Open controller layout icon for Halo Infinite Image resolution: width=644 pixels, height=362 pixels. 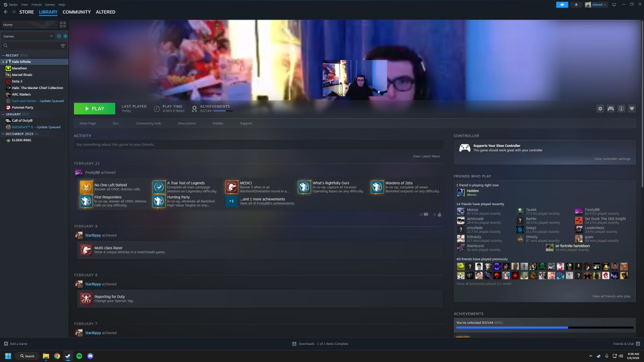point(611,108)
